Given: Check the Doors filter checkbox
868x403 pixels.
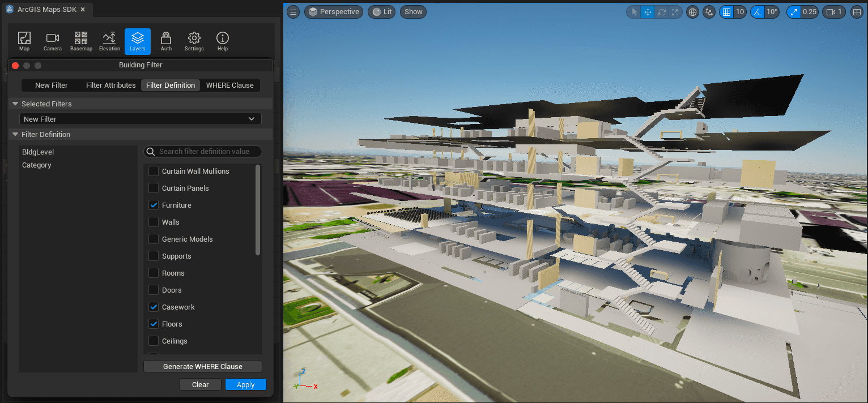Looking at the screenshot, I should (153, 290).
